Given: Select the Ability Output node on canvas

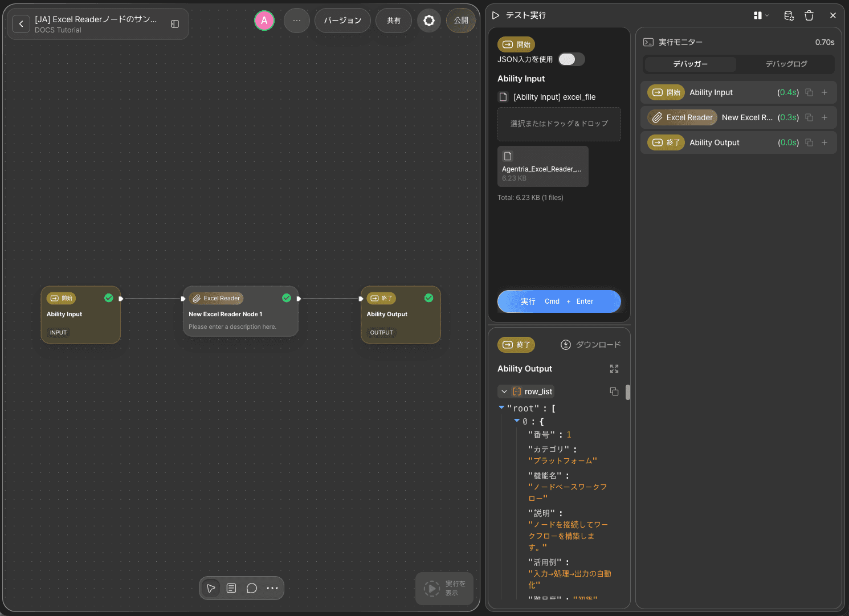Looking at the screenshot, I should pos(401,315).
